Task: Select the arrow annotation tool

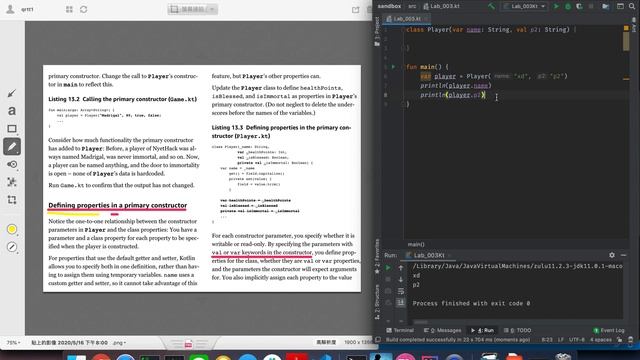Action: pos(11,93)
